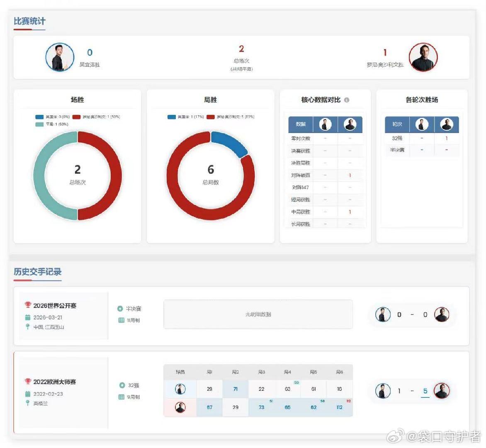Open 吴宜泽's large profile avatar

click(60, 57)
